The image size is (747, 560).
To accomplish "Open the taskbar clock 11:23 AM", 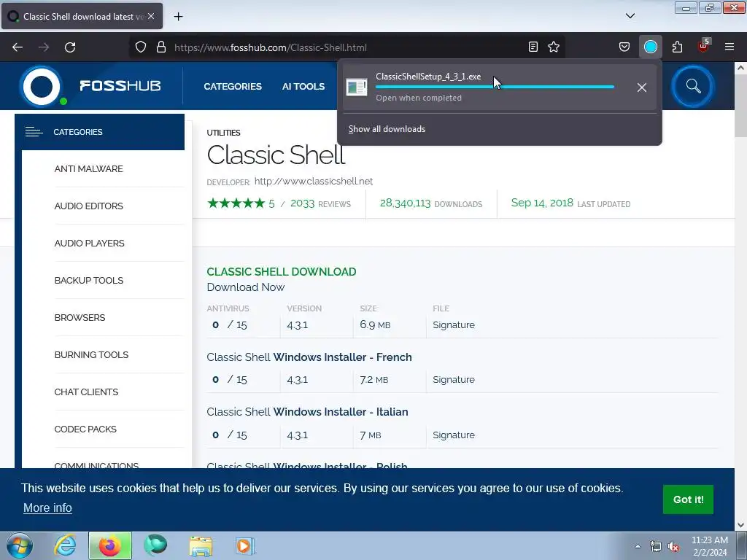I will (x=709, y=546).
